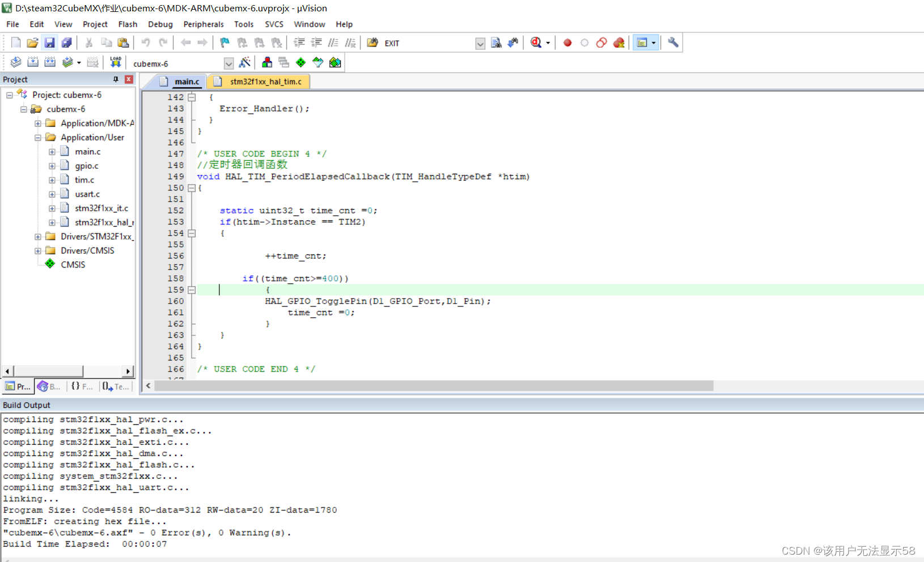Open the find text dropdown containing EXIT
The width and height of the screenshot is (924, 562).
(480, 44)
